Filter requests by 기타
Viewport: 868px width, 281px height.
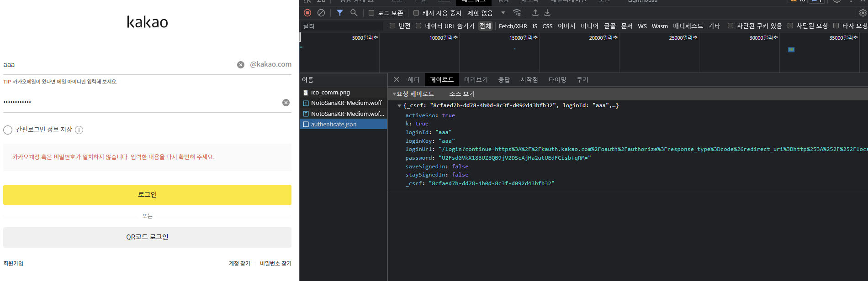tap(714, 26)
